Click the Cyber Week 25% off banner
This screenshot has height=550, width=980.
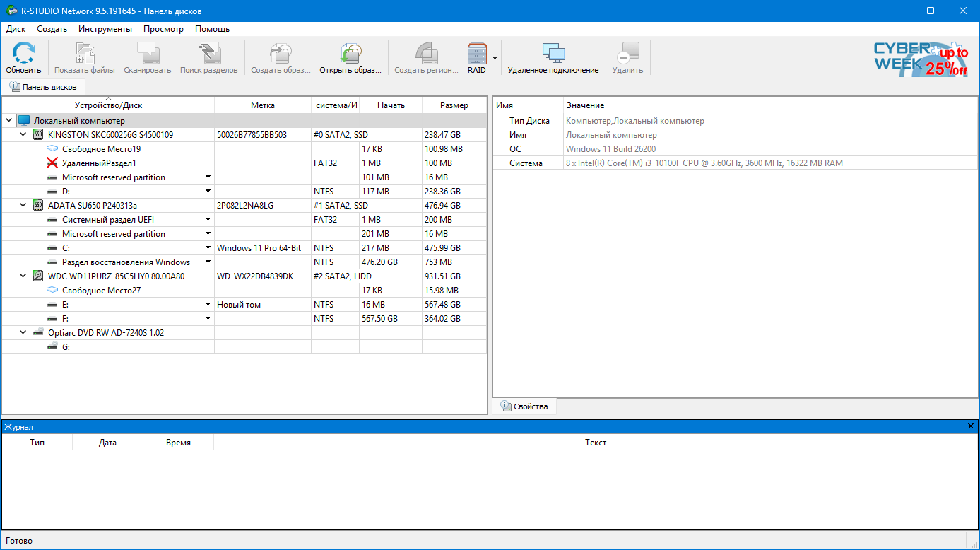[x=921, y=58]
